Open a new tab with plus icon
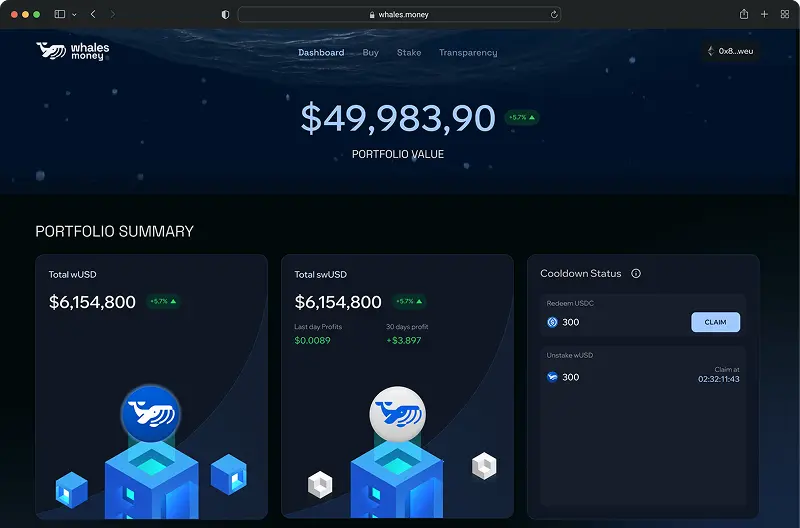This screenshot has height=528, width=800. pos(764,14)
